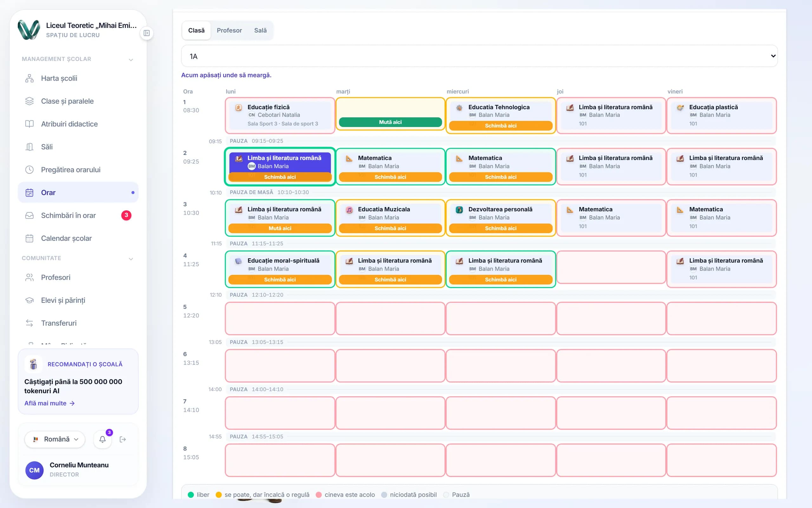Screen dimensions: 812x508
Task: Select the Educație fizică lesson card
Action: click(280, 116)
